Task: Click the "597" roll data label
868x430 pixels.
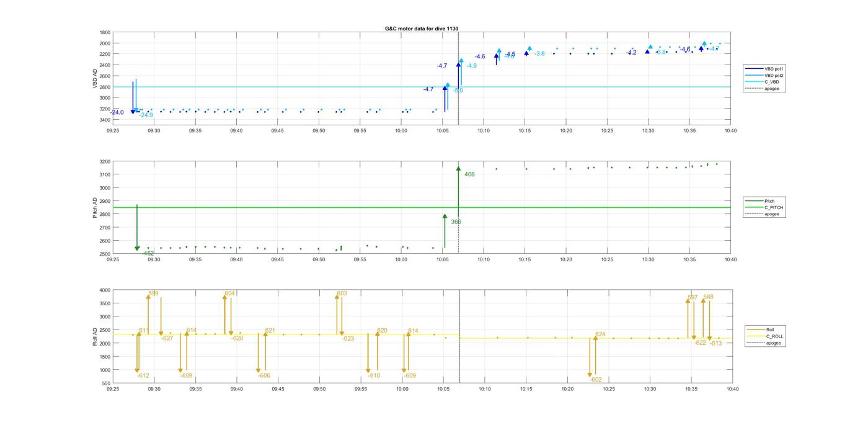Action: [693, 298]
